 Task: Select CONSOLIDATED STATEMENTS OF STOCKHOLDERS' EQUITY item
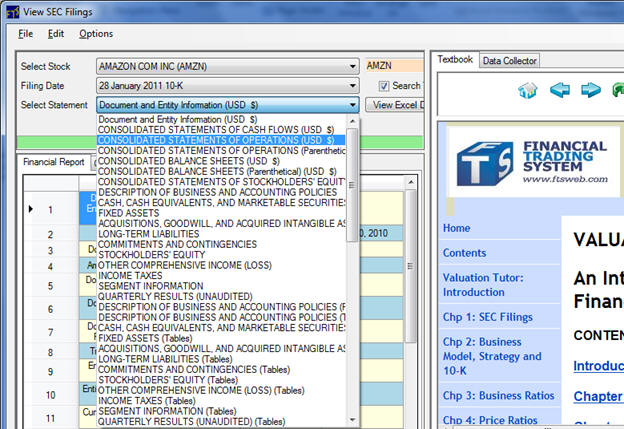pos(221,182)
